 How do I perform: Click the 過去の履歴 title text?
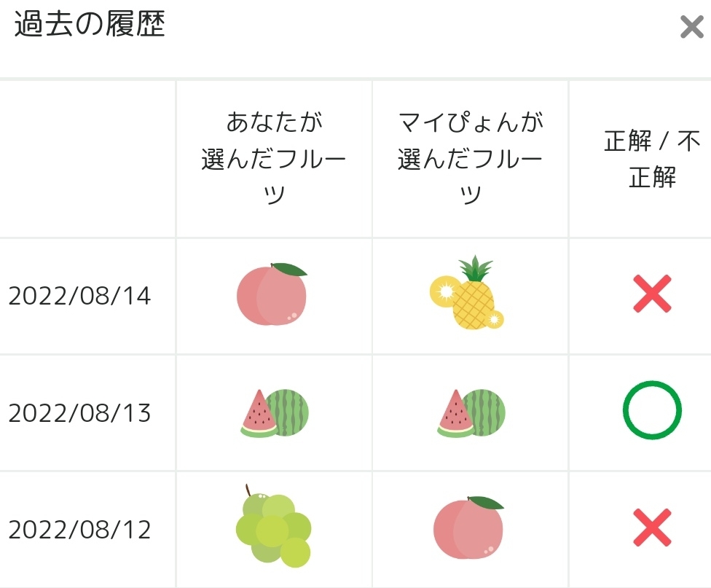pos(90,26)
